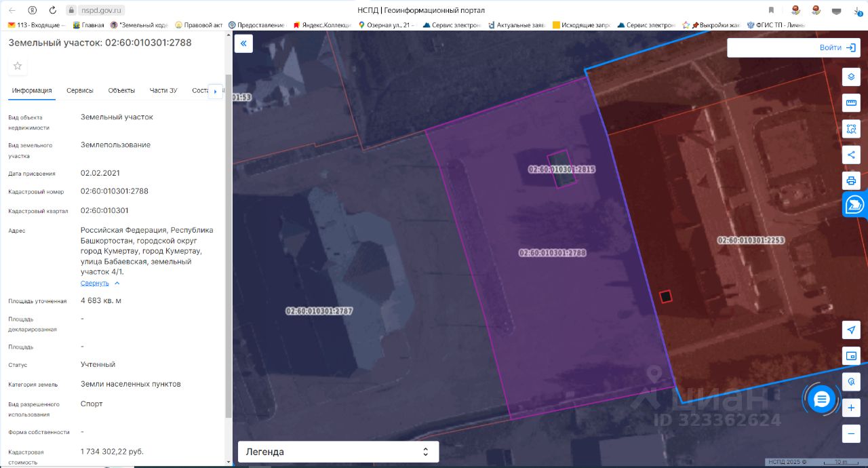Screen dimensions: 868x468
Task: Click the date value 02.02.2021
Action: point(100,173)
